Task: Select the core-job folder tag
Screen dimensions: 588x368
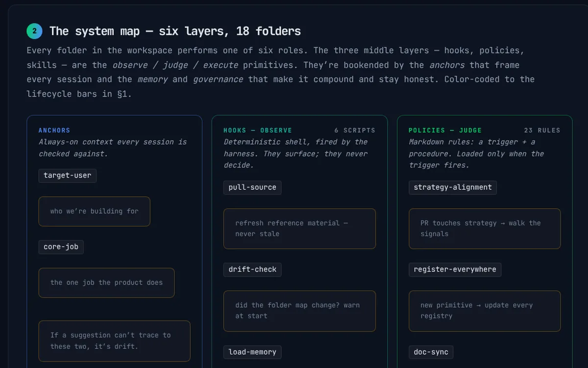Action: coord(61,247)
